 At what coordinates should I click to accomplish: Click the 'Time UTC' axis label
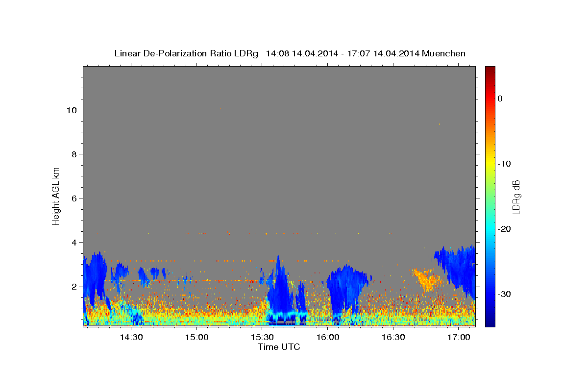[x=279, y=347]
